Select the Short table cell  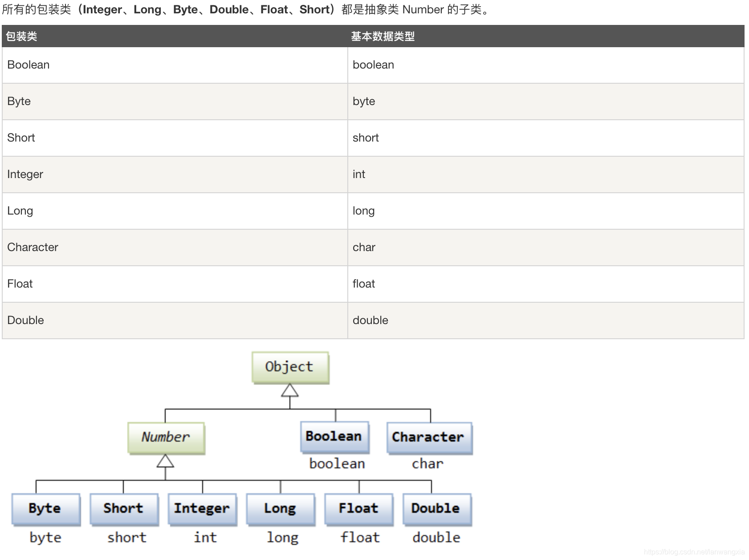pos(175,138)
